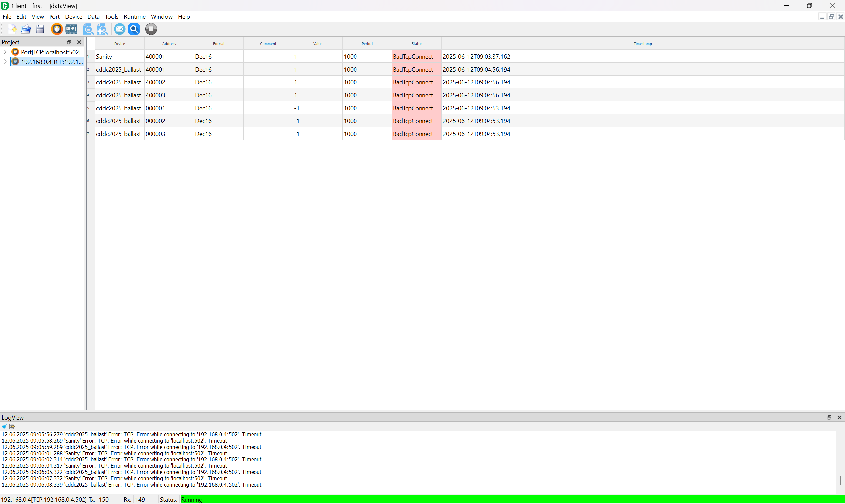The width and height of the screenshot is (845, 504).
Task: Save project using the floppy disk icon
Action: pos(40,29)
